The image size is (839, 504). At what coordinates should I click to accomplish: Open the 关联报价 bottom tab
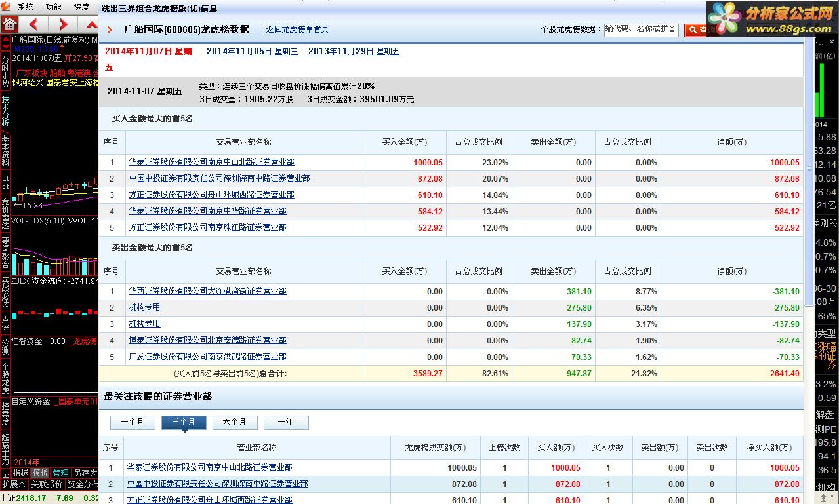(47, 484)
